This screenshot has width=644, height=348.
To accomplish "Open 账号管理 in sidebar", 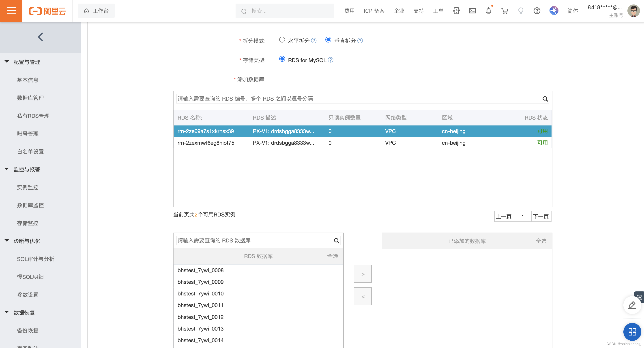I will click(28, 134).
